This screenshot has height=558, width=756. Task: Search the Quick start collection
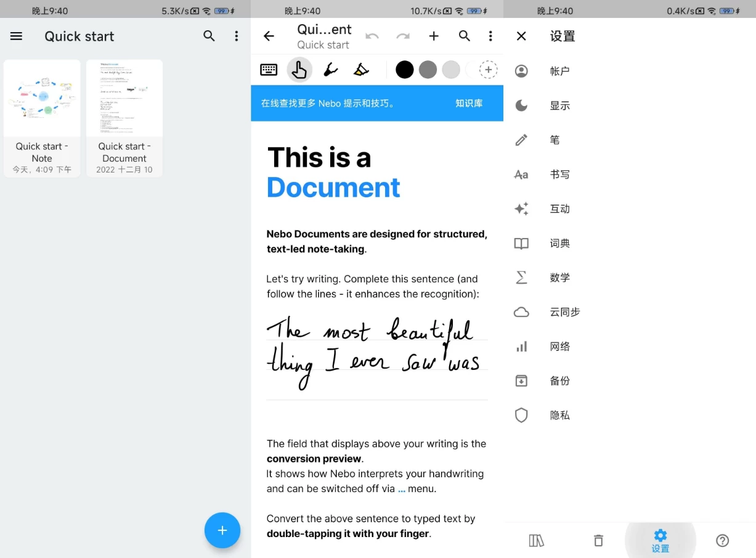[209, 36]
